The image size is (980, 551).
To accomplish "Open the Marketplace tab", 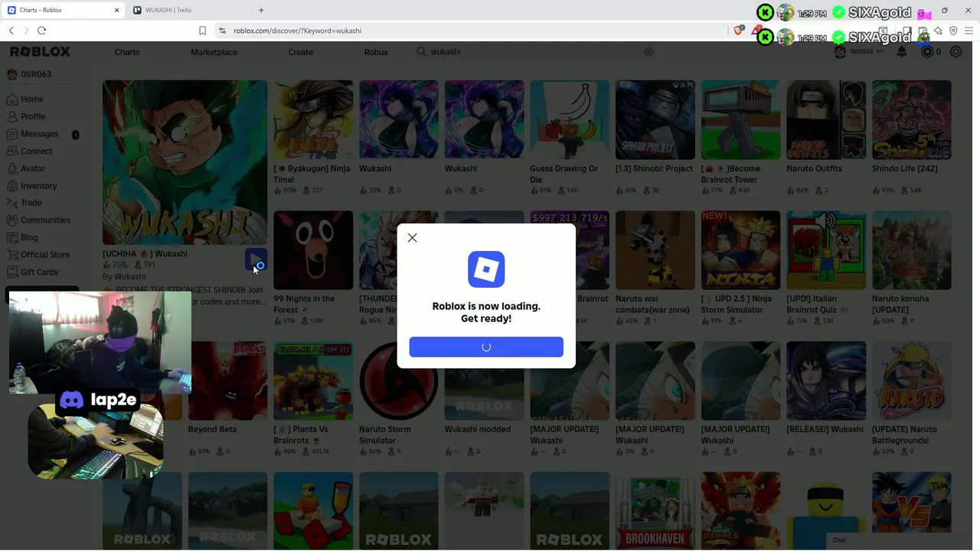I will 214,52.
